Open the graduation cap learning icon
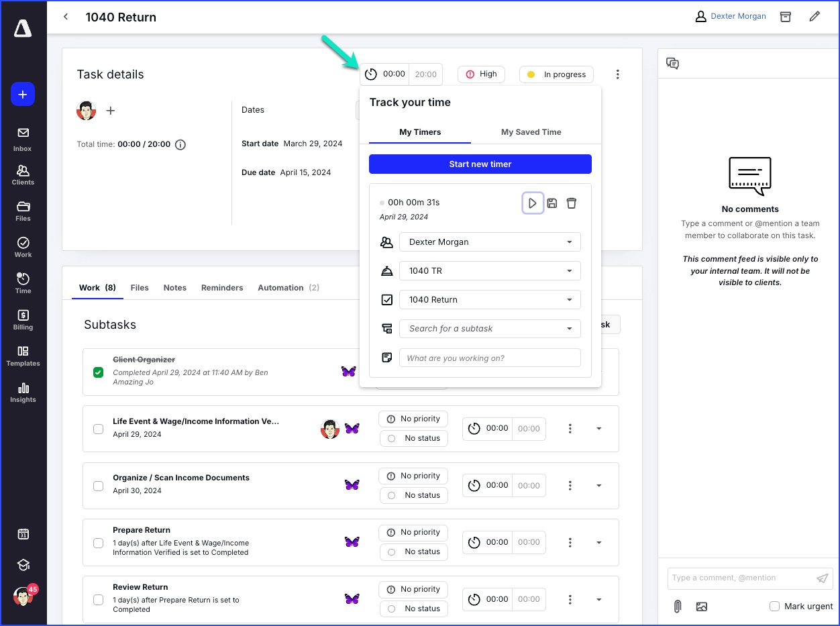The height and width of the screenshot is (626, 840). [23, 565]
